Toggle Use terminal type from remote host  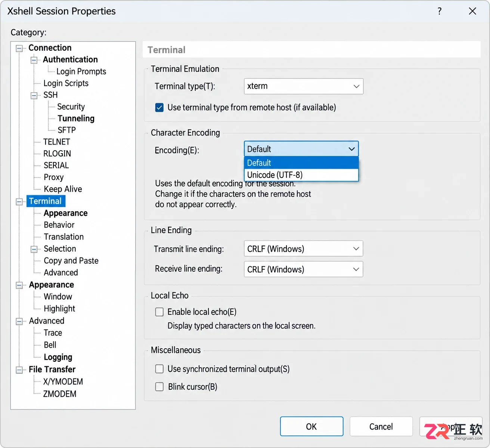coord(159,108)
